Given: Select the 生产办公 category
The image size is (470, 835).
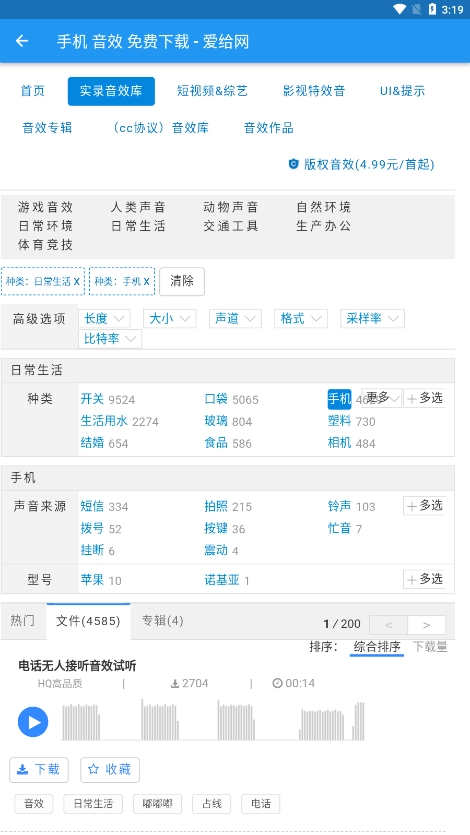Looking at the screenshot, I should (x=324, y=226).
